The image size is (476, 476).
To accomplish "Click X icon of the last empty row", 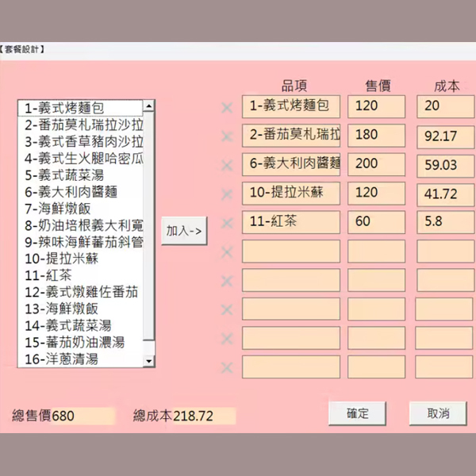I will (x=227, y=367).
